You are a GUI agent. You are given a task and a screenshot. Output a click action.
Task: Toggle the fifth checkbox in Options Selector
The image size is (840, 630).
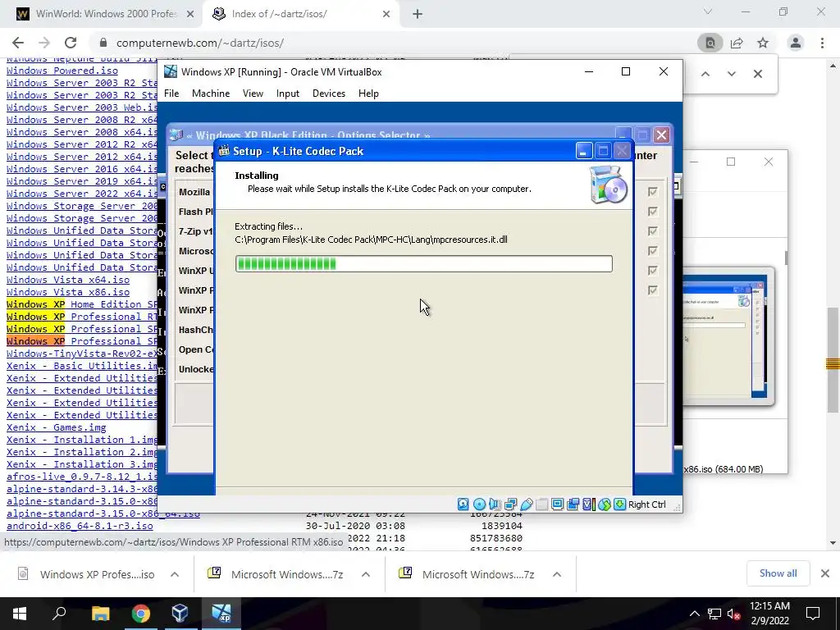pyautogui.click(x=652, y=271)
